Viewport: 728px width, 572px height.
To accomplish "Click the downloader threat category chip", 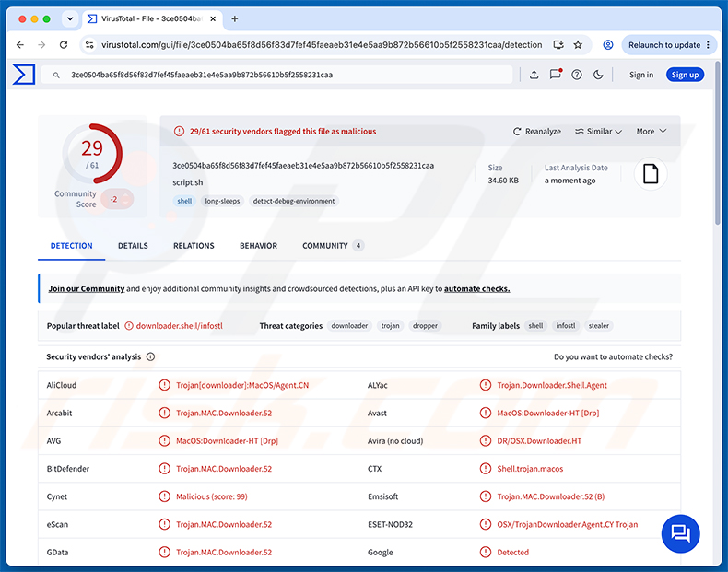I will click(x=349, y=326).
